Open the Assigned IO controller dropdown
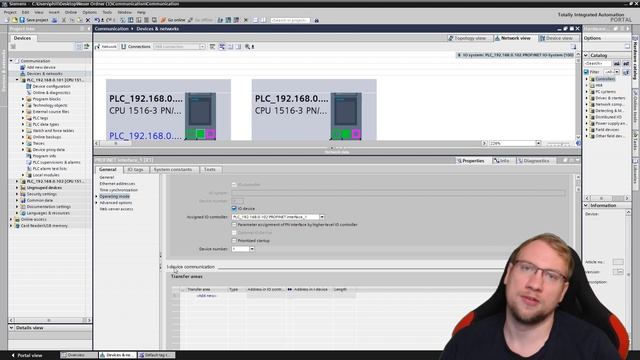The width and height of the screenshot is (640, 360). coord(322,217)
